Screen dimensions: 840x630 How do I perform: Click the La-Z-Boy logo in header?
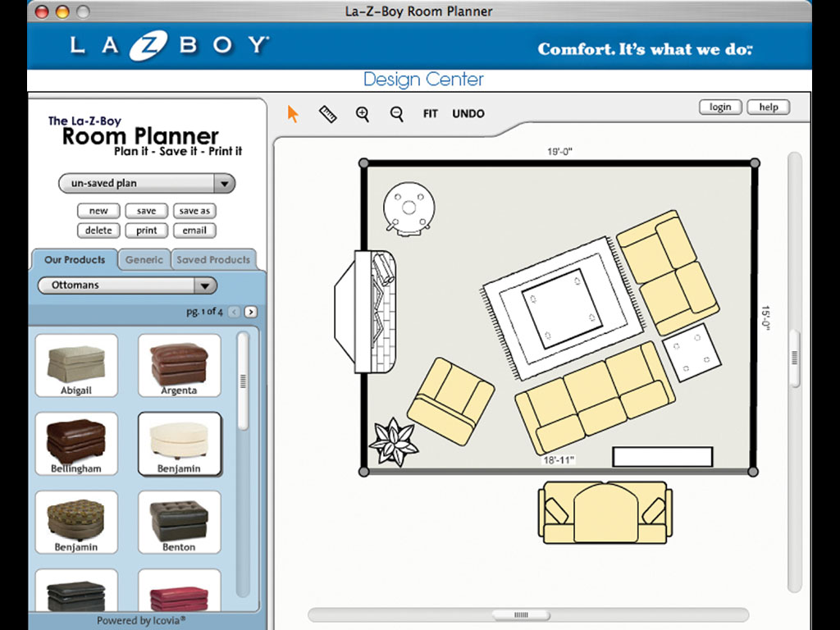[169, 45]
